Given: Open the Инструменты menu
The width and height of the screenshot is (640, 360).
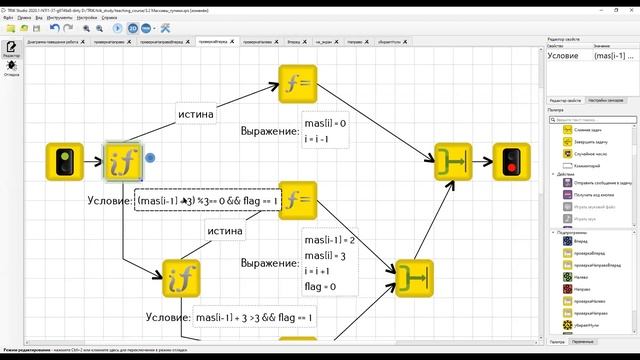Looking at the screenshot, I should click(59, 18).
